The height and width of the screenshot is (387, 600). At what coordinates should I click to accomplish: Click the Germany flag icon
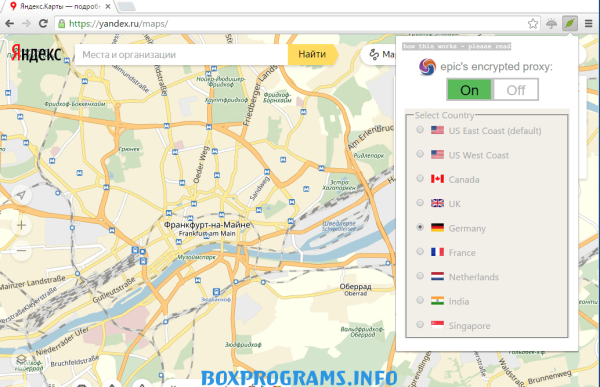(x=437, y=228)
